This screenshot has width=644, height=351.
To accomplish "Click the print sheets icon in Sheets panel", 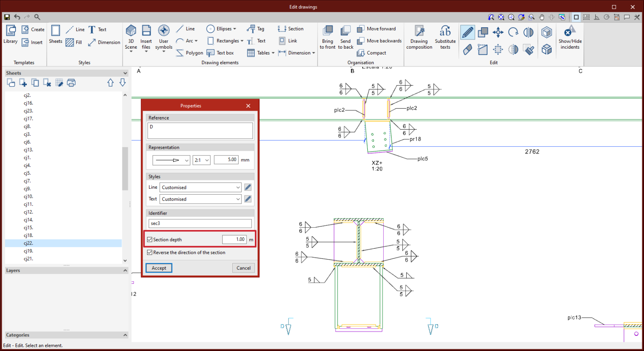I will click(x=71, y=83).
